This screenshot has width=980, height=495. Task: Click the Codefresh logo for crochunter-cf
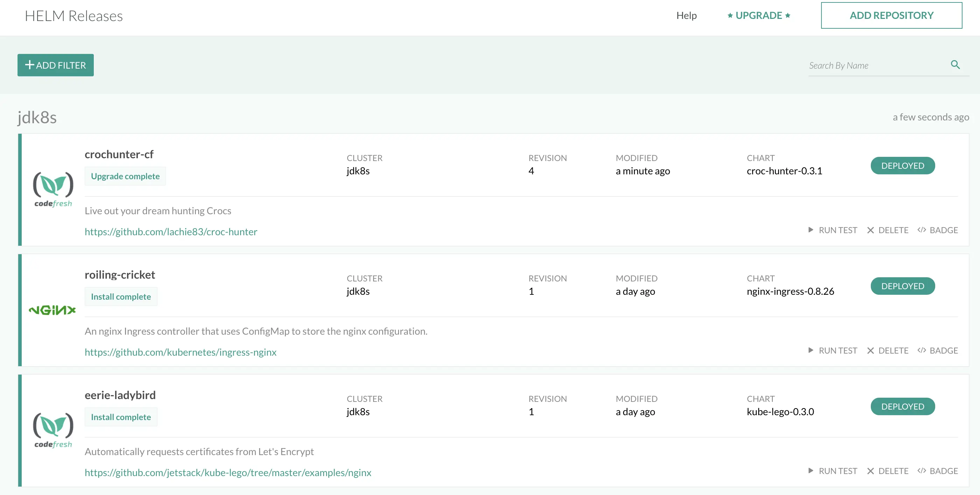point(53,189)
